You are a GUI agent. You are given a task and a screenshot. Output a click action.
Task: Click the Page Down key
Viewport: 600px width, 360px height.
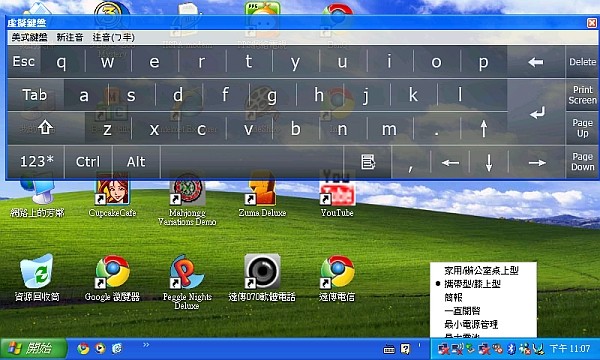coord(582,162)
